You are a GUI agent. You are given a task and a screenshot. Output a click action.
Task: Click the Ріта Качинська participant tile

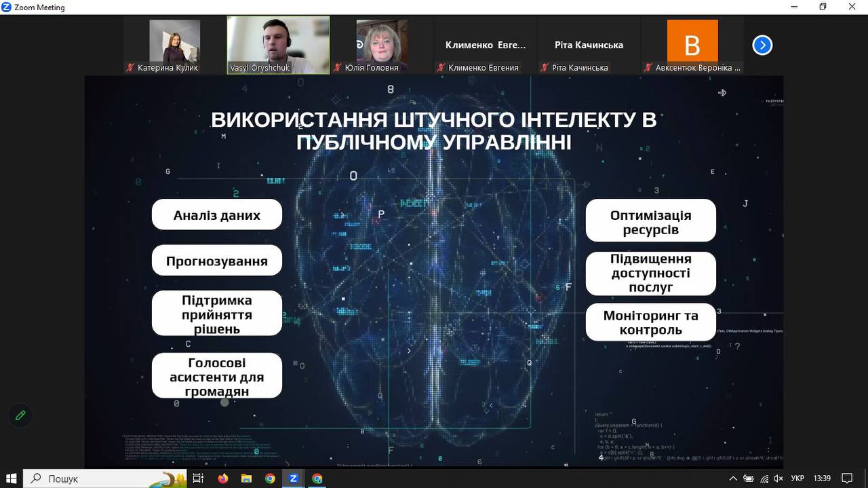(589, 45)
